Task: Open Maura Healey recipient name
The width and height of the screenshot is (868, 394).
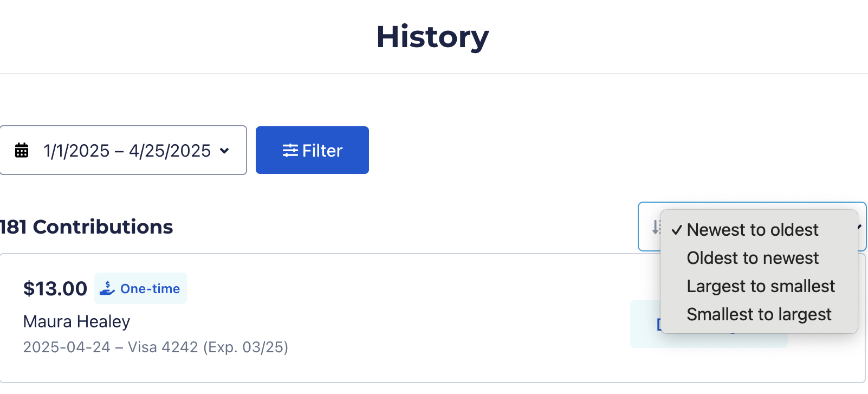Action: tap(76, 321)
